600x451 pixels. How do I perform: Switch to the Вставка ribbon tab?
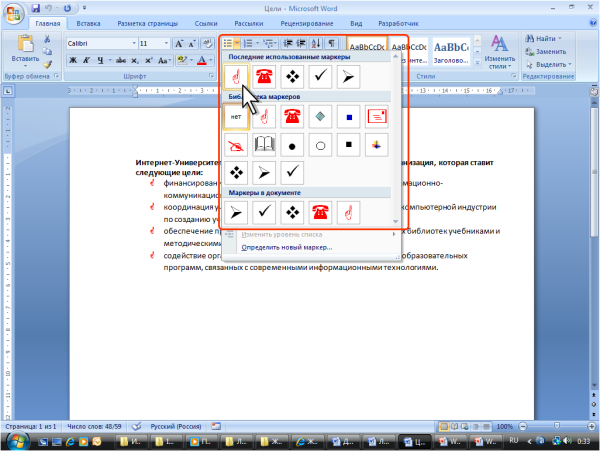coord(88,22)
